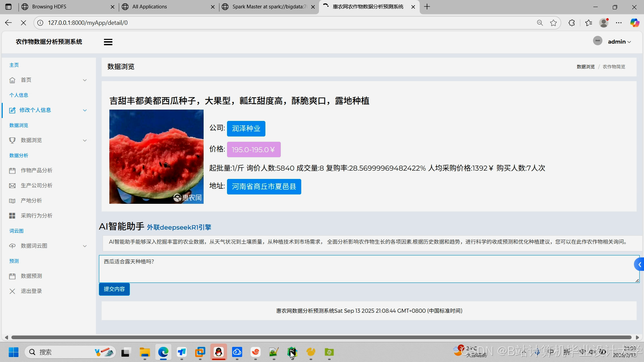Collapse the 修改个人信息 chevron
This screenshot has width=644, height=362.
pyautogui.click(x=85, y=110)
